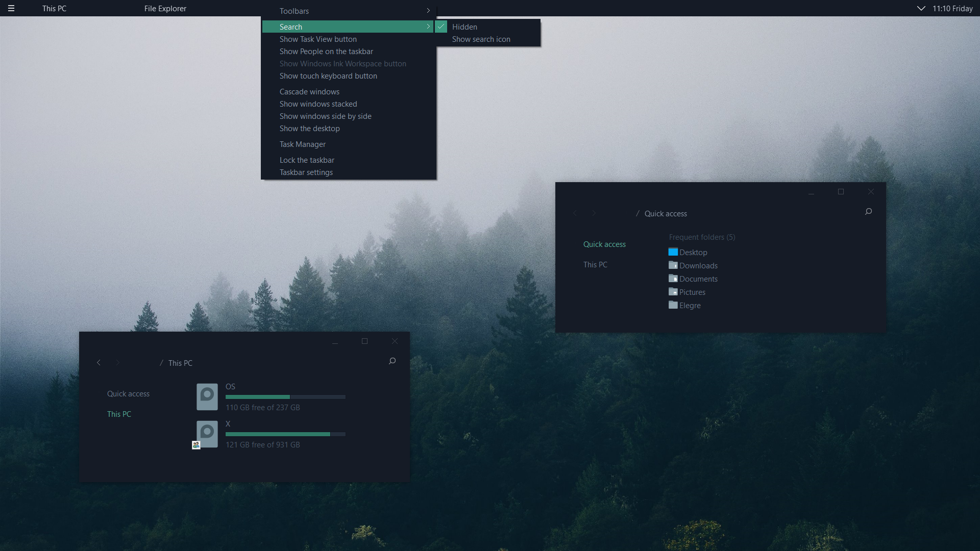Image resolution: width=980 pixels, height=551 pixels.
Task: Click the X drive usage bar
Action: point(285,434)
